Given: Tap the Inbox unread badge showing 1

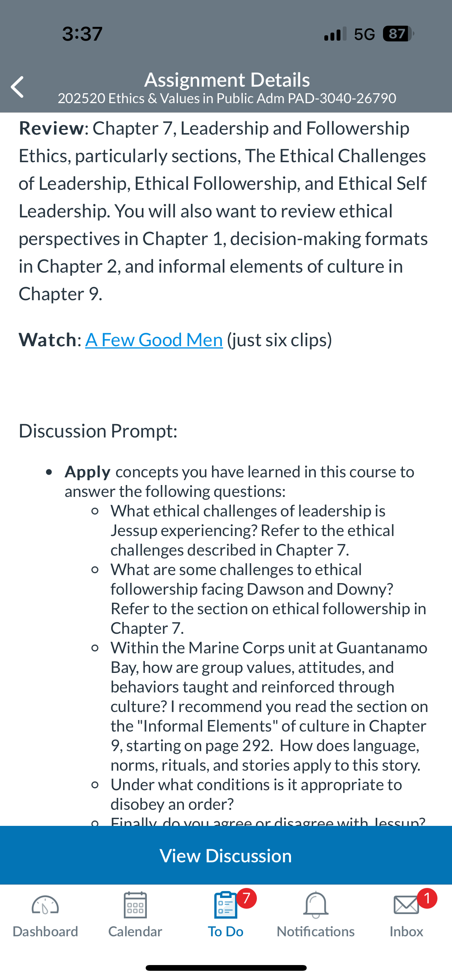Looking at the screenshot, I should (x=427, y=898).
